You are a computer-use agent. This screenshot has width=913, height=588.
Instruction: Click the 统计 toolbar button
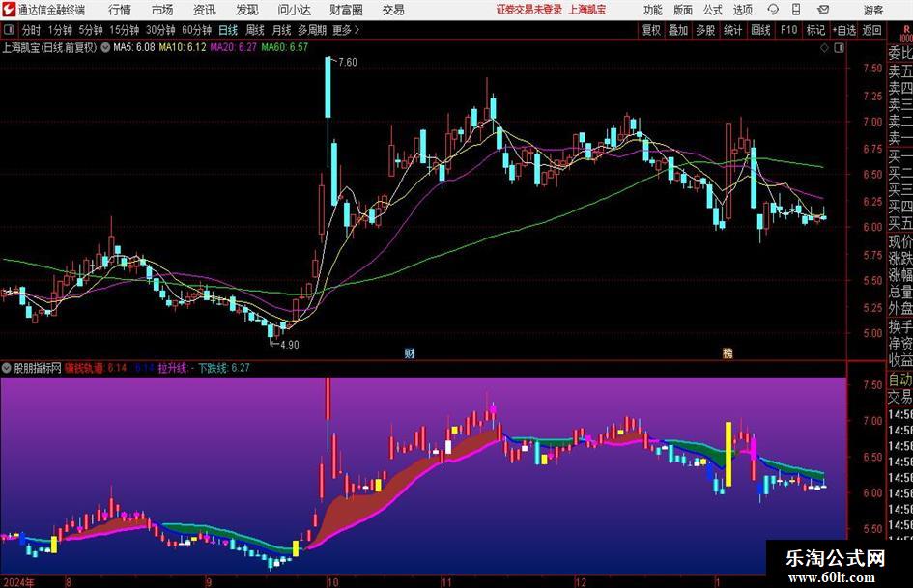(x=732, y=30)
